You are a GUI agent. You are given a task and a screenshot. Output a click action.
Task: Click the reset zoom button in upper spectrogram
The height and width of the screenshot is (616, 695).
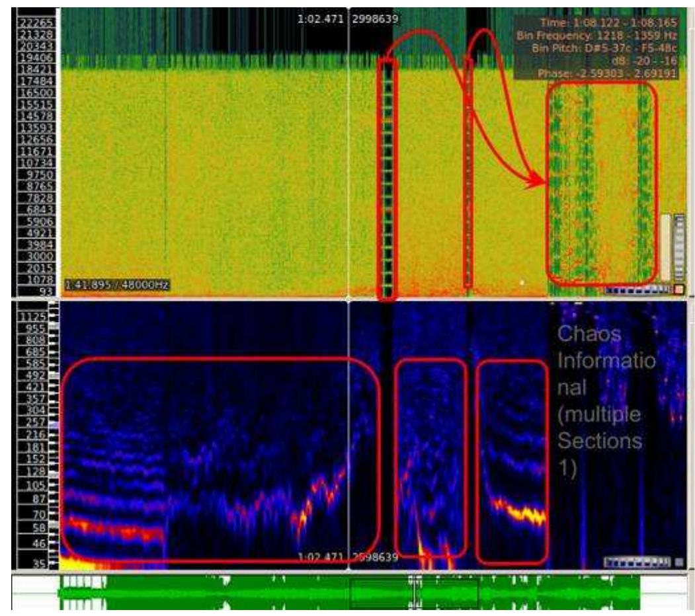679,289
